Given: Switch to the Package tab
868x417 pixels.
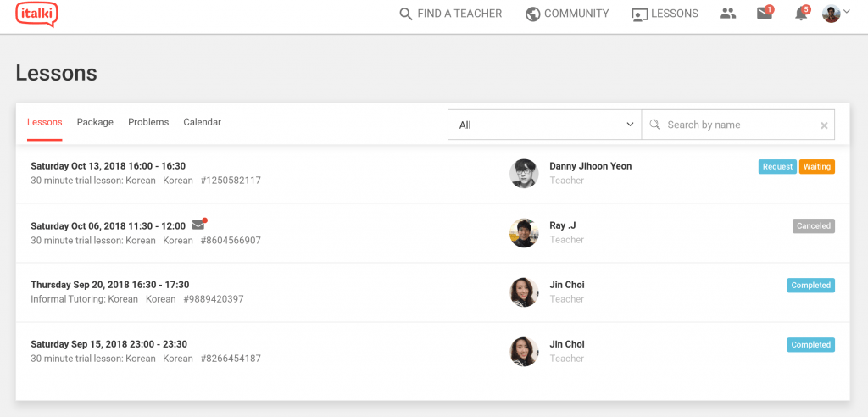Looking at the screenshot, I should pos(95,122).
